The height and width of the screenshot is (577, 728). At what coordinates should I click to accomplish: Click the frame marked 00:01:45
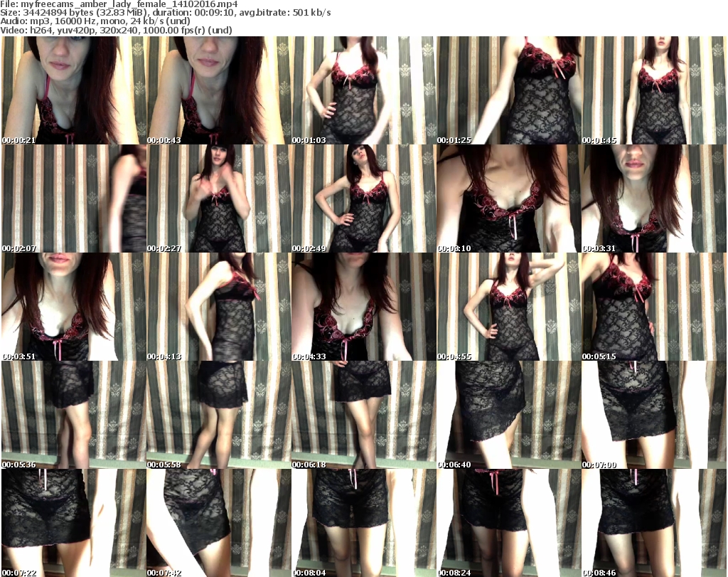(x=653, y=90)
